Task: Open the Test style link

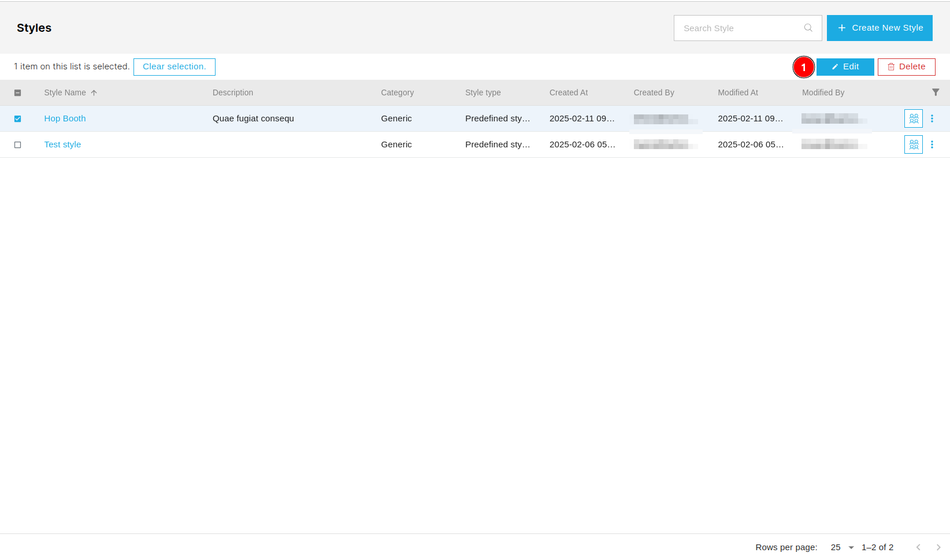Action: [x=62, y=144]
